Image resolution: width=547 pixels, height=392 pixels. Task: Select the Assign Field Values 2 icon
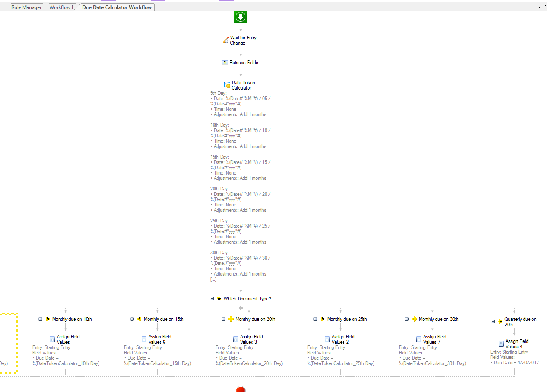(x=327, y=339)
